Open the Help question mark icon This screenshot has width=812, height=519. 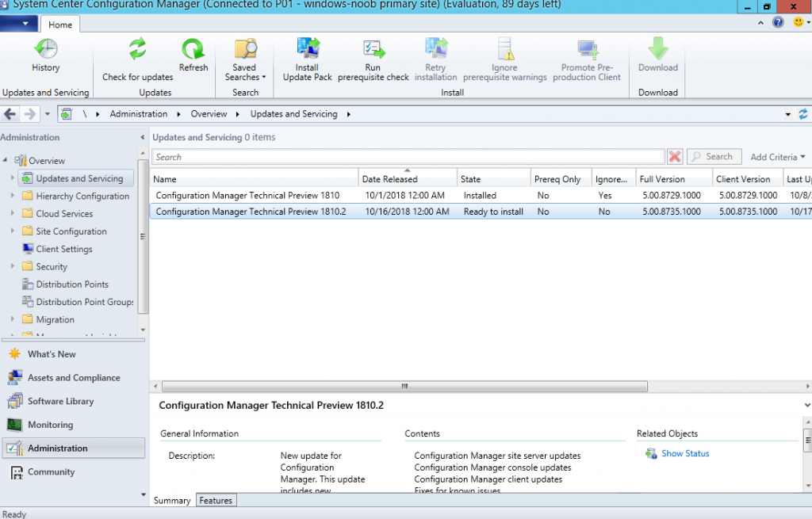point(778,22)
